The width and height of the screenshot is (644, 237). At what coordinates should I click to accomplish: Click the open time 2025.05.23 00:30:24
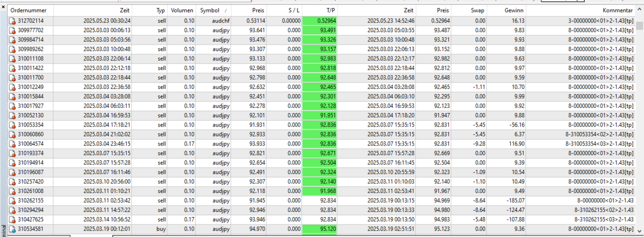[x=107, y=21]
